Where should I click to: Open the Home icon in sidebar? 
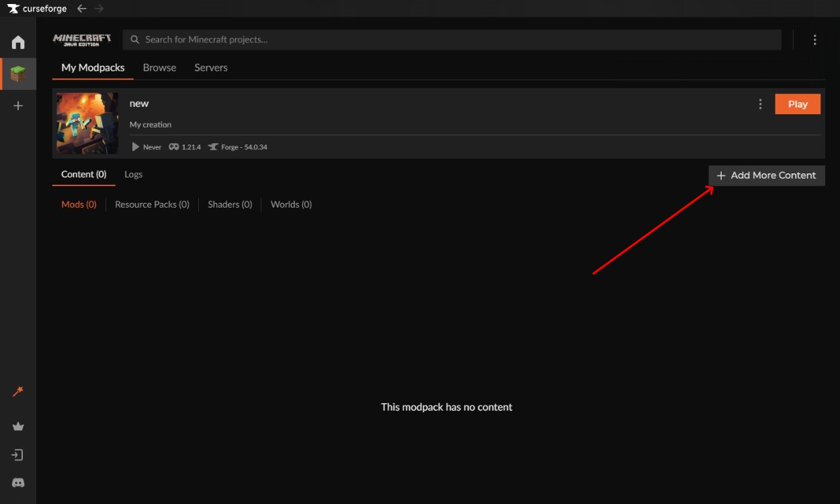pyautogui.click(x=18, y=42)
